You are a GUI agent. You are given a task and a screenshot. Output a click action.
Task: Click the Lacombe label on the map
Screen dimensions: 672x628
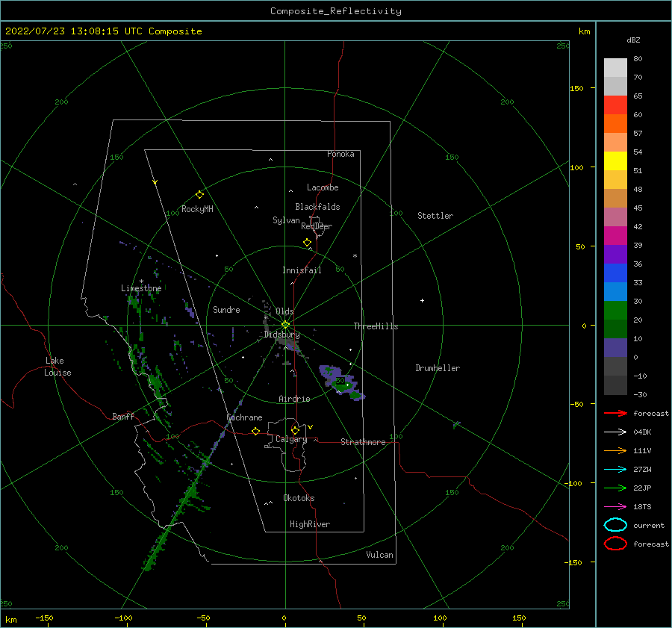[323, 187]
